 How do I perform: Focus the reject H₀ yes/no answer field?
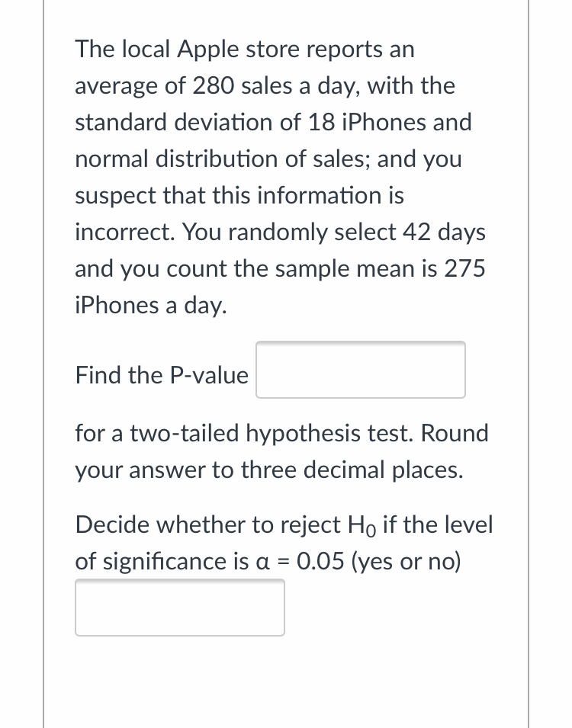(x=179, y=608)
